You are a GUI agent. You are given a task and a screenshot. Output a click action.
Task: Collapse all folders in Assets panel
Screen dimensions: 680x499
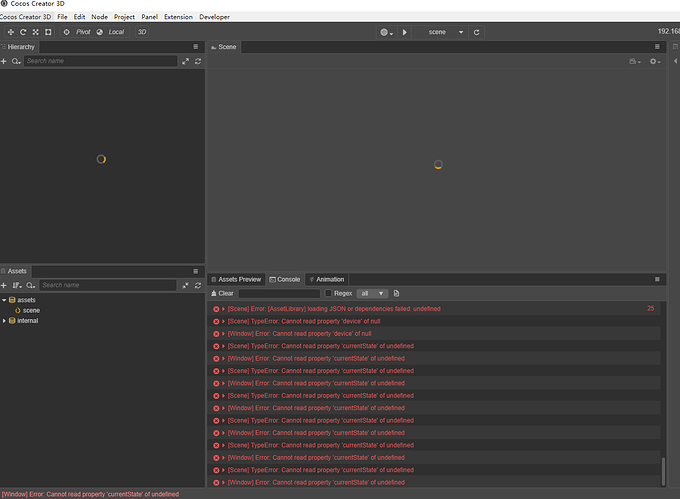coord(186,285)
